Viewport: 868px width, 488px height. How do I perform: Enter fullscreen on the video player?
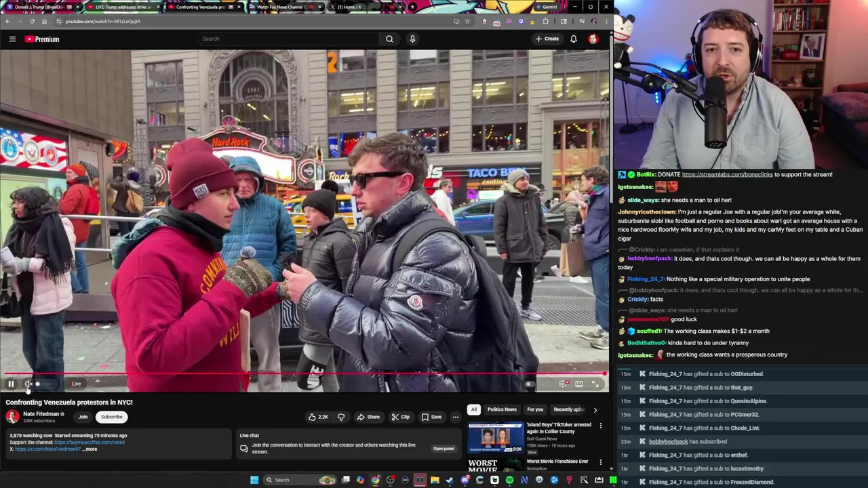pos(595,384)
